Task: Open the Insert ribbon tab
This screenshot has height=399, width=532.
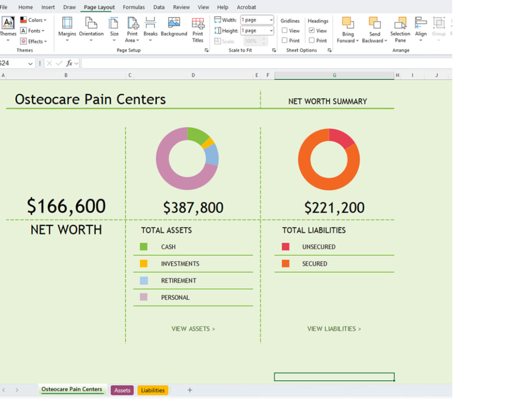Action: [x=48, y=7]
